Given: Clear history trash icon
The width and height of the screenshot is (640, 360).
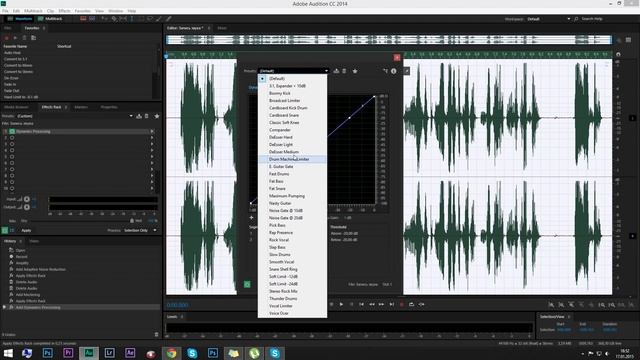Looking at the screenshot, I should [x=156, y=335].
